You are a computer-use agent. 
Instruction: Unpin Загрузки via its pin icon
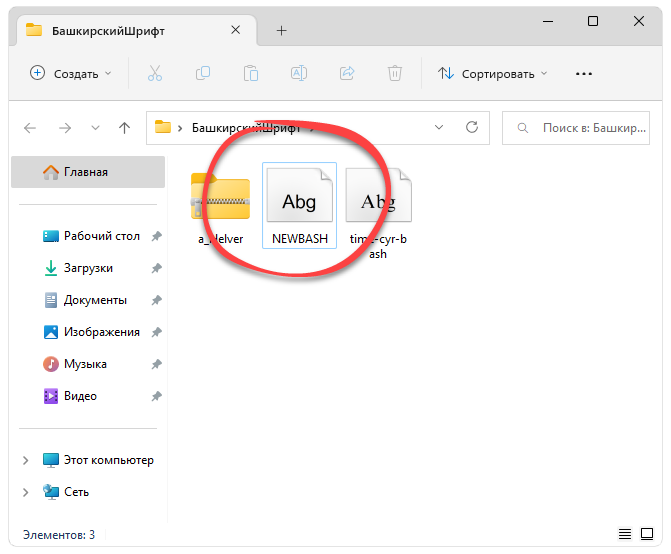click(x=157, y=268)
